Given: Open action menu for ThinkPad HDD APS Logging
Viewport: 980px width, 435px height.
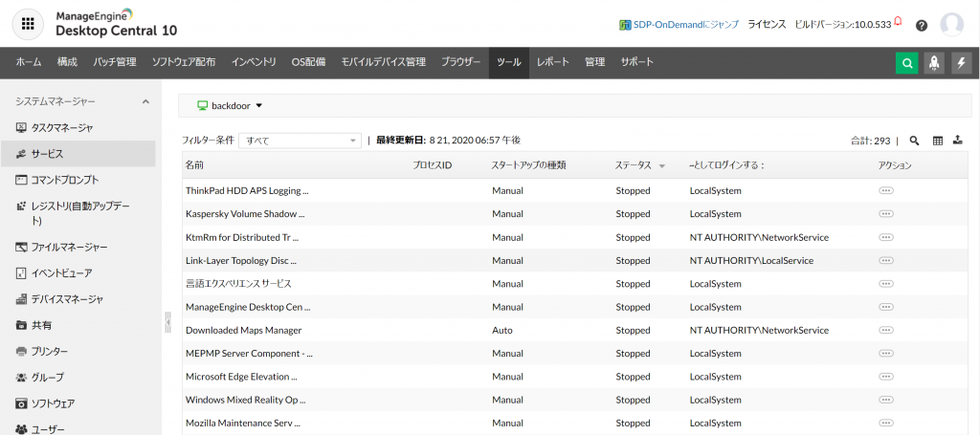Looking at the screenshot, I should (885, 190).
